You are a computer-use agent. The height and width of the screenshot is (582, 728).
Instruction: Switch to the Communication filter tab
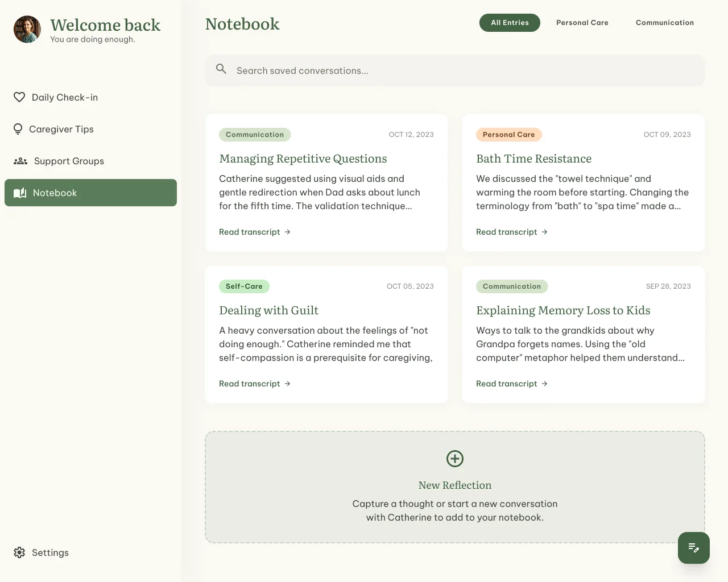click(x=665, y=23)
